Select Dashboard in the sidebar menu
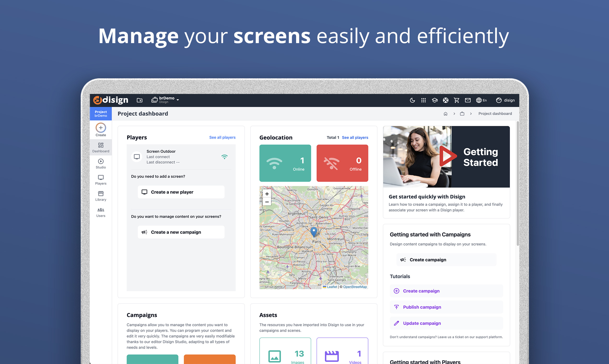 point(101,148)
